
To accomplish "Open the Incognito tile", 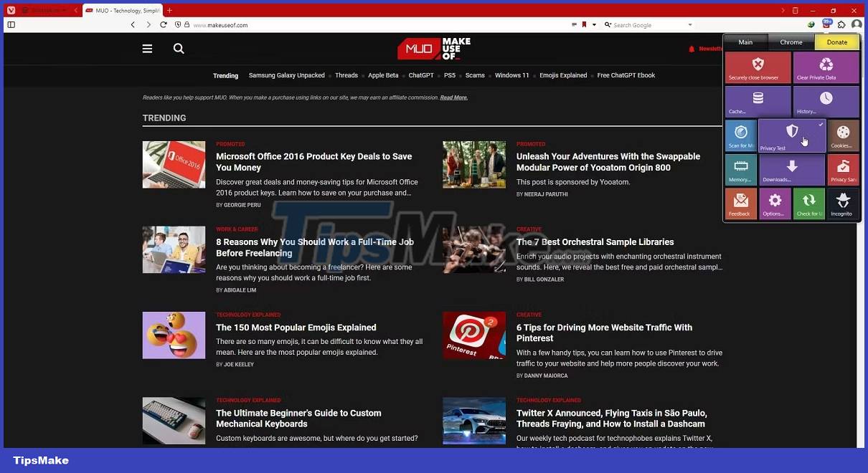I will click(x=842, y=204).
